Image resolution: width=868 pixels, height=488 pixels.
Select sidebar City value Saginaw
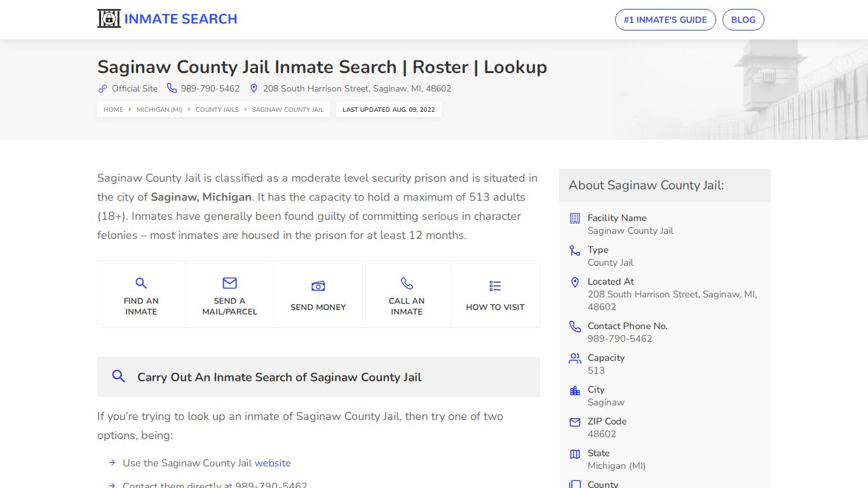tap(606, 402)
